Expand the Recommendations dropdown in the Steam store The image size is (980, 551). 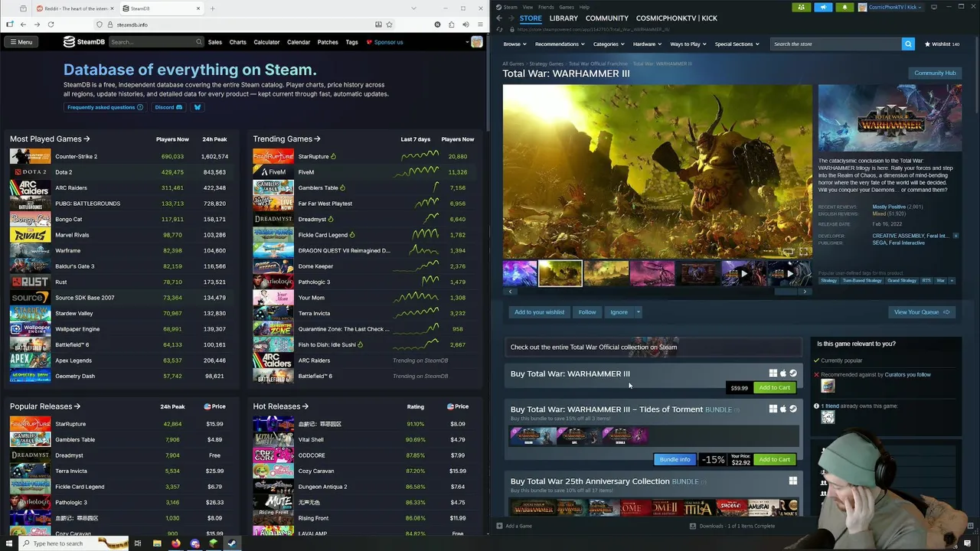coord(560,44)
